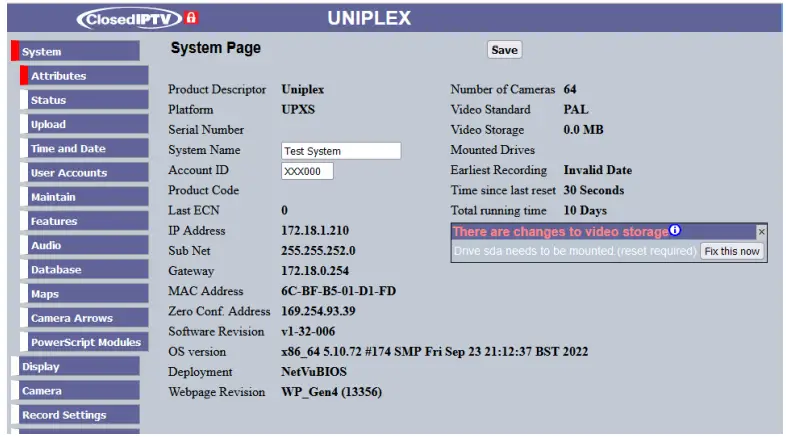
Task: Click the red padlock icon
Action: coord(191,18)
